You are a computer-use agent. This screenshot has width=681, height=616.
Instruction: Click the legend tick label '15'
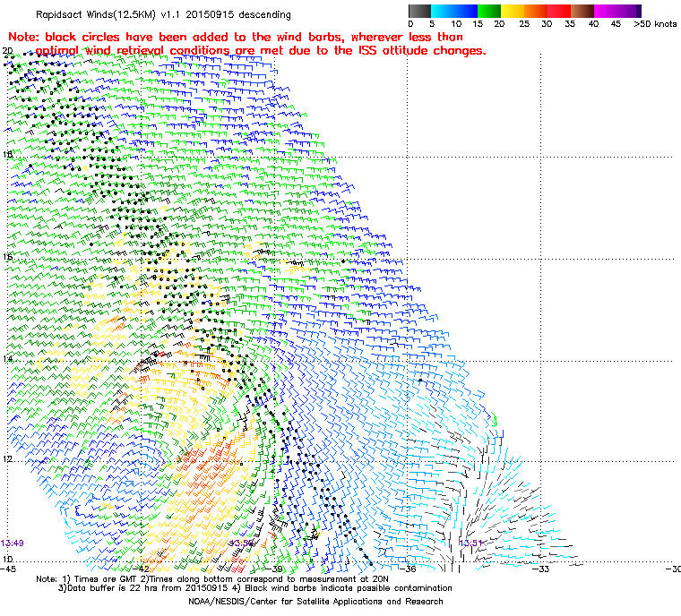[x=478, y=24]
